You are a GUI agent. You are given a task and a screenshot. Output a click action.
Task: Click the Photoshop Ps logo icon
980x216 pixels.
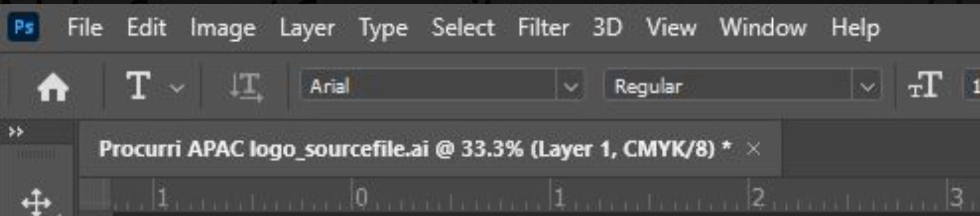[x=23, y=27]
